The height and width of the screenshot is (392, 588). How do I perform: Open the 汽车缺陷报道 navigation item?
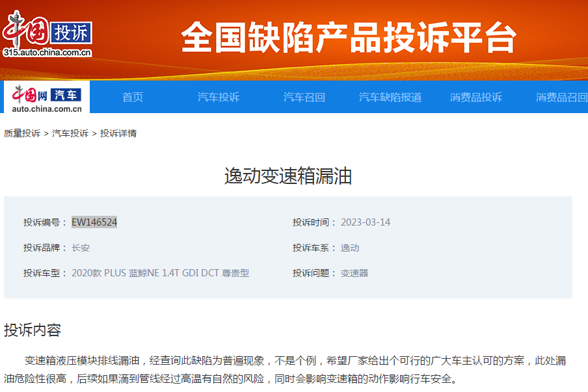click(390, 97)
